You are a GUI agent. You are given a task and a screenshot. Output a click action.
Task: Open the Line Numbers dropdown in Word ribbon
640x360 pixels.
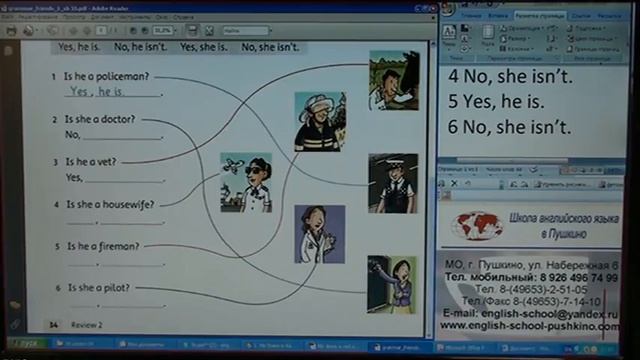[552, 39]
